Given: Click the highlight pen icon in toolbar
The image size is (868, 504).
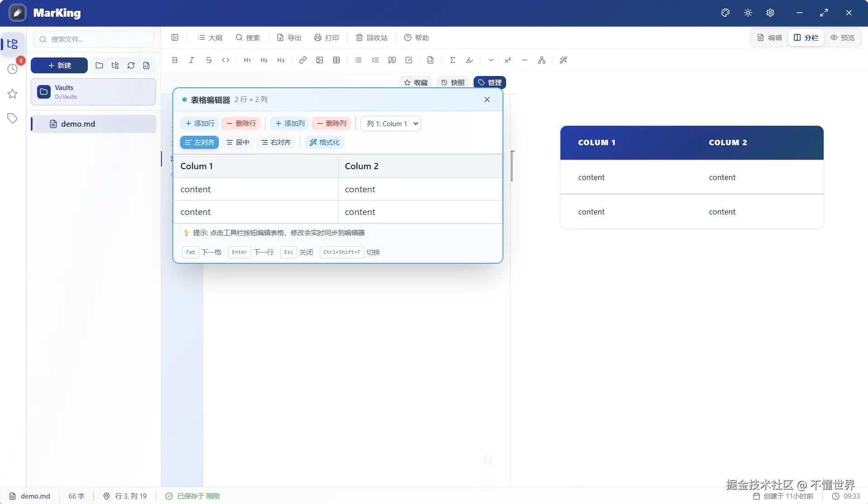Looking at the screenshot, I should coord(469,60).
